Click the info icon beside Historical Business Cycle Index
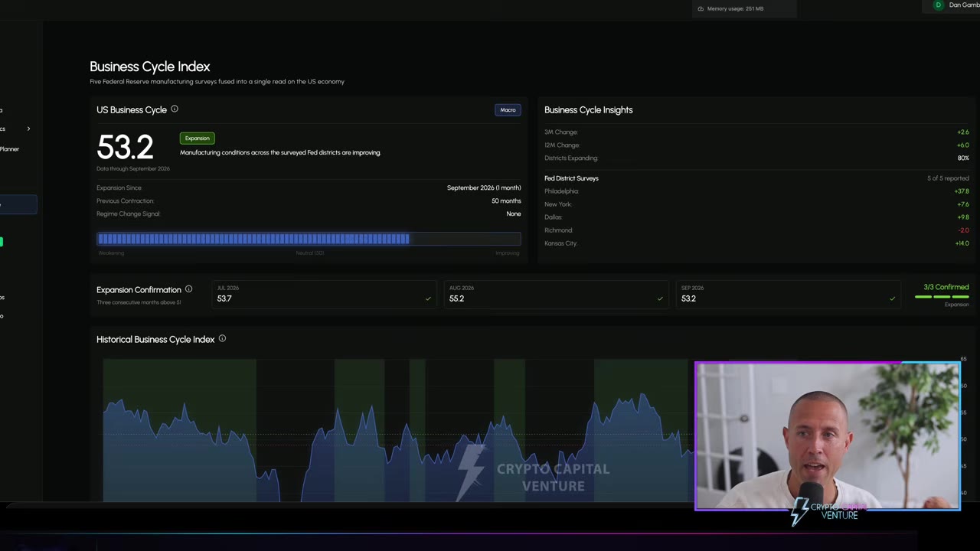This screenshot has width=980, height=551. (x=222, y=339)
